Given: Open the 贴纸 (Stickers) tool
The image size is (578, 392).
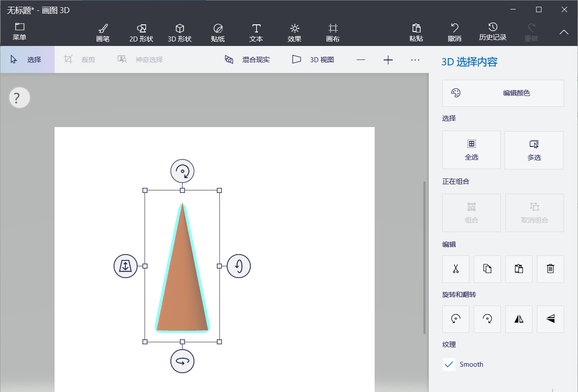Looking at the screenshot, I should 218,33.
